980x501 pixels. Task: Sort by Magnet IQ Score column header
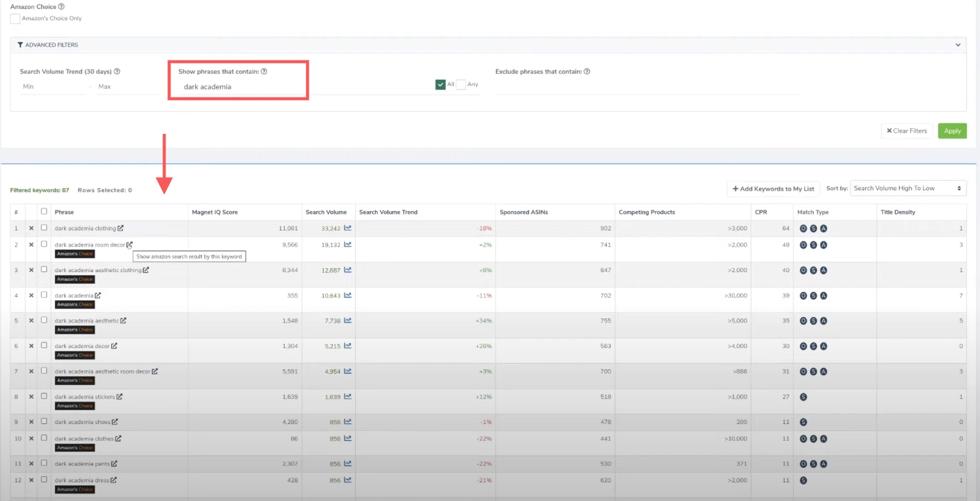coord(215,212)
